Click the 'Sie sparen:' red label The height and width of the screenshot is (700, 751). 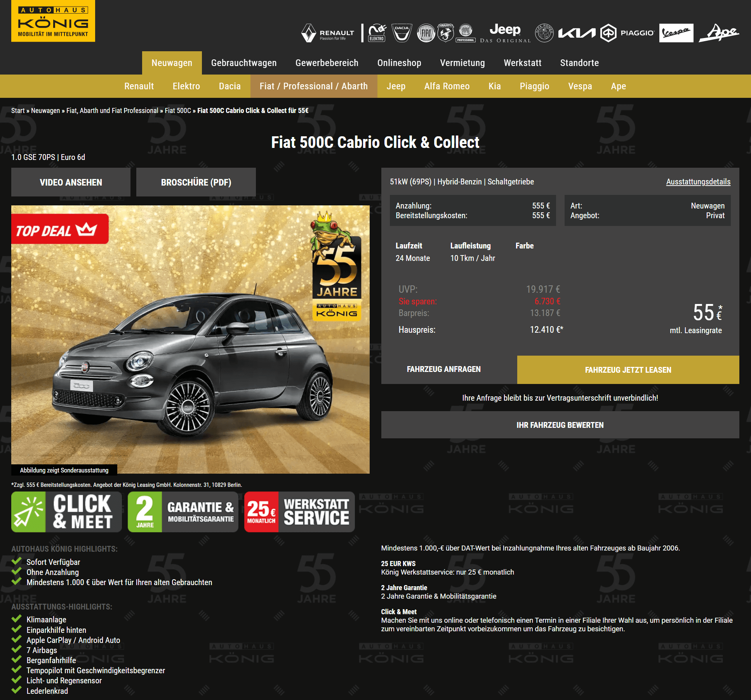pyautogui.click(x=417, y=301)
